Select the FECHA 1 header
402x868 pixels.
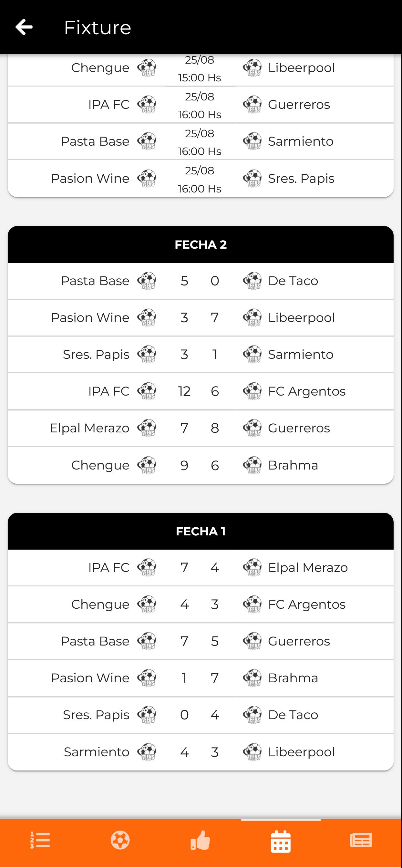point(201,532)
